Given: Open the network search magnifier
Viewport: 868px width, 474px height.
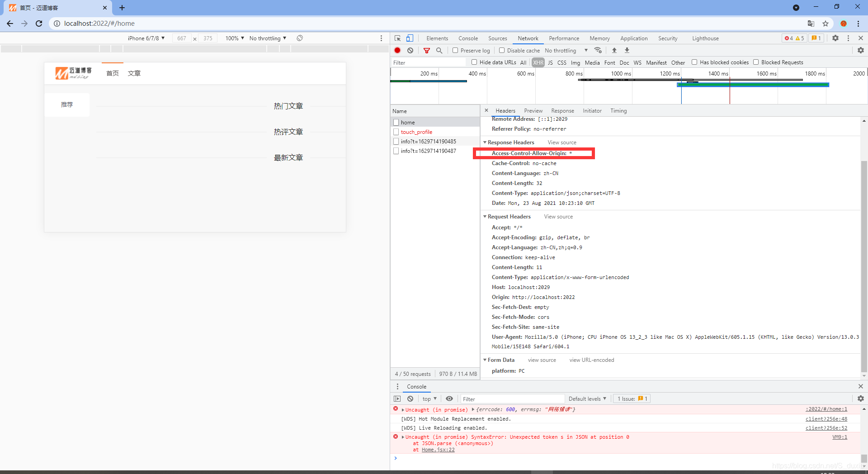Looking at the screenshot, I should tap(439, 50).
